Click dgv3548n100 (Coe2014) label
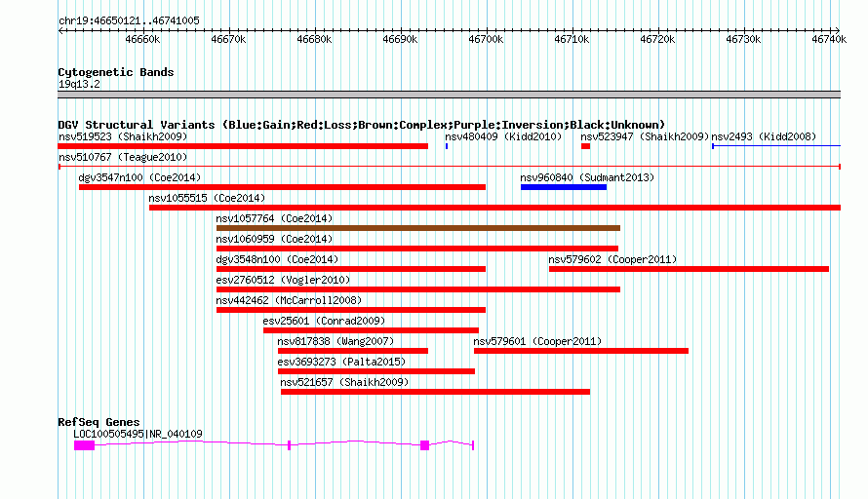The image size is (868, 499). coord(277,259)
